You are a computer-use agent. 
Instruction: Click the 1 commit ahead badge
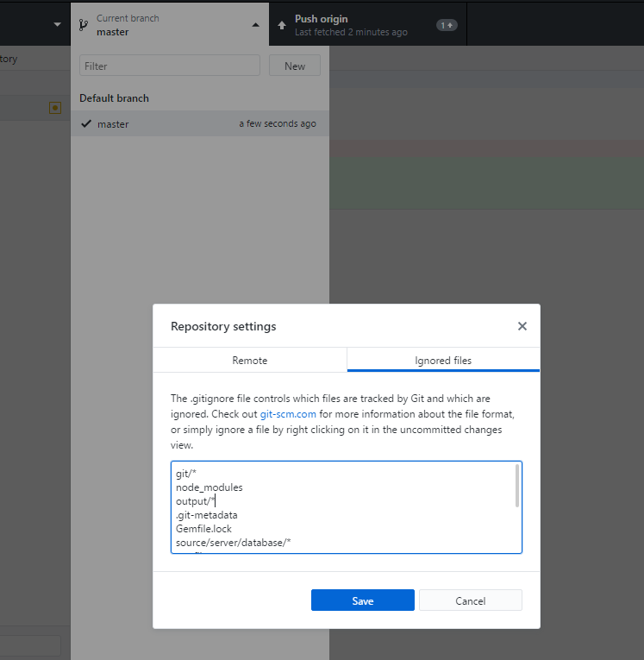[x=447, y=25]
